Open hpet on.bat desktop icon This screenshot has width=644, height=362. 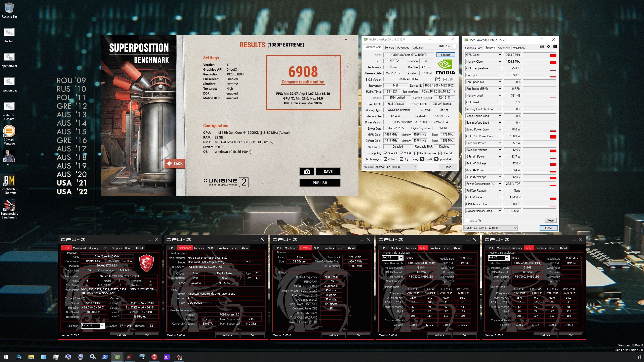coord(9,84)
